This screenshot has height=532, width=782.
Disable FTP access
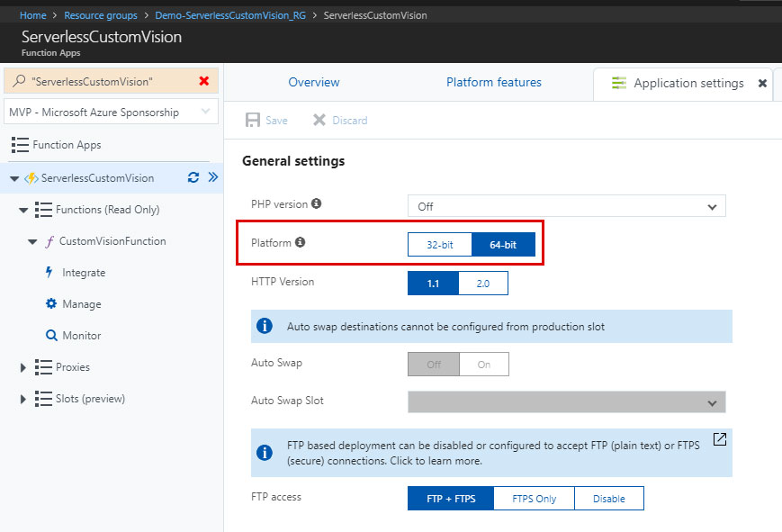609,499
